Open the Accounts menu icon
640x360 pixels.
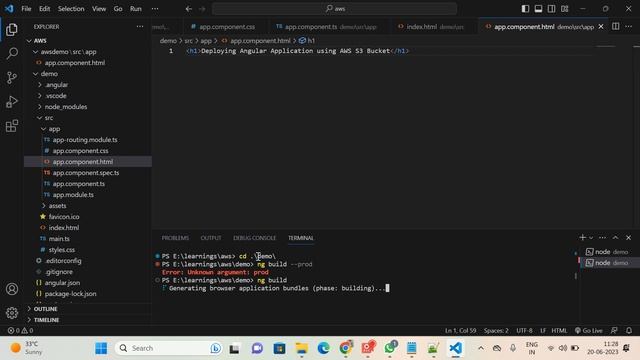click(x=12, y=289)
